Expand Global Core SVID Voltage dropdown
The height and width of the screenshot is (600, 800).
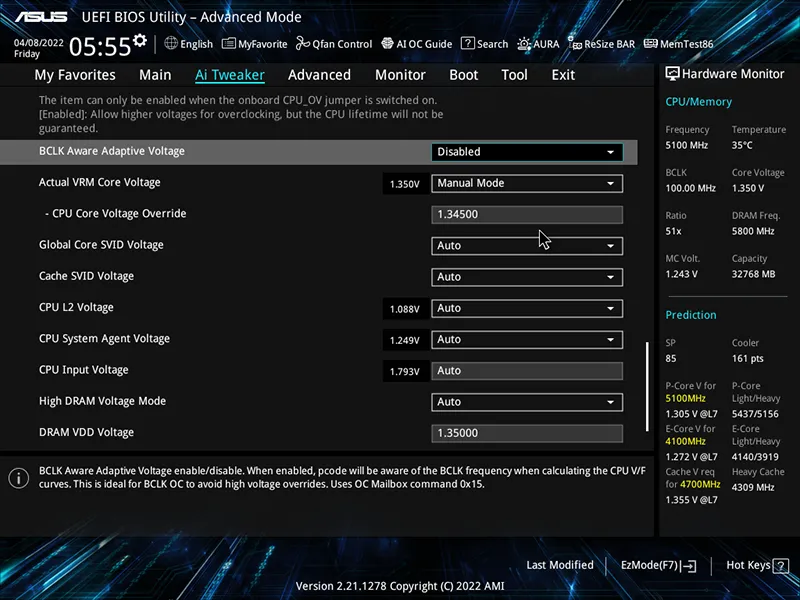pos(527,246)
